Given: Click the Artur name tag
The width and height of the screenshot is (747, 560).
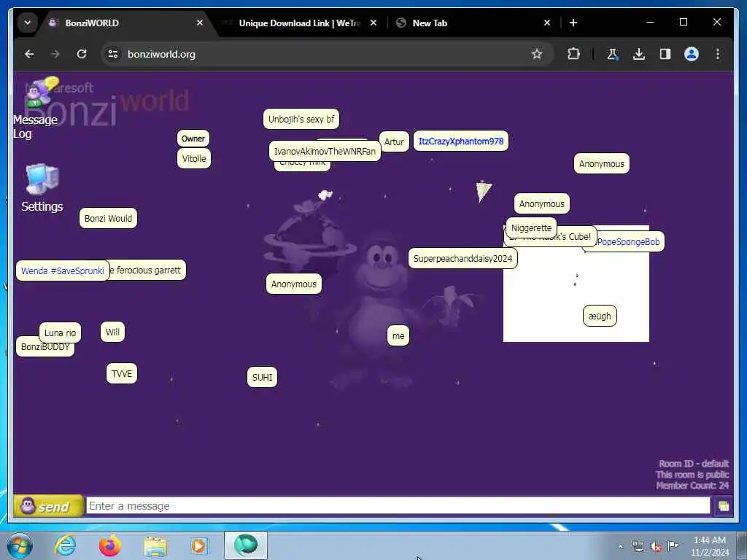Looking at the screenshot, I should click(394, 141).
